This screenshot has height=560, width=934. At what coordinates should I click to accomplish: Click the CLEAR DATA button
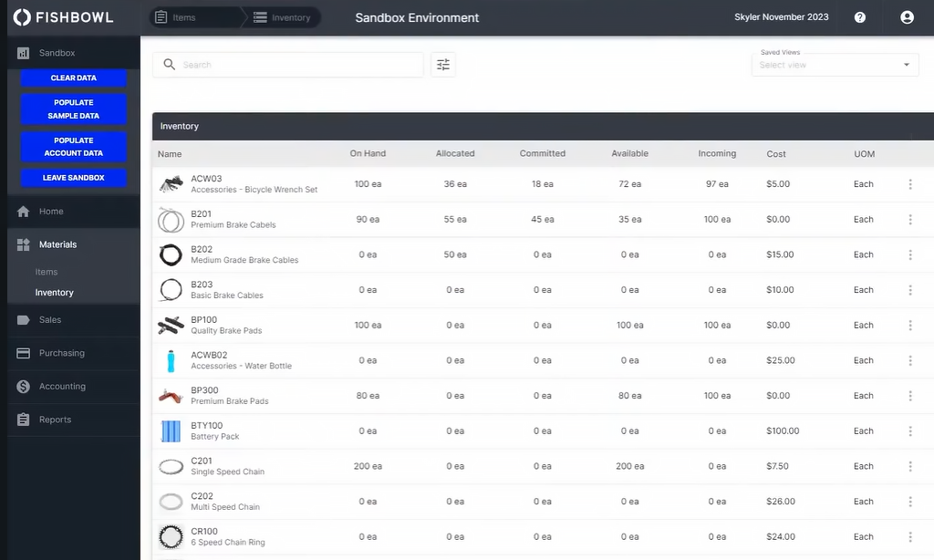[x=73, y=78]
